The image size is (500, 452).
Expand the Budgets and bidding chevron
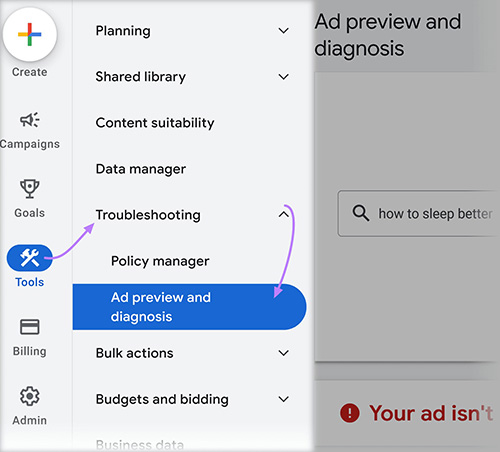click(x=284, y=399)
